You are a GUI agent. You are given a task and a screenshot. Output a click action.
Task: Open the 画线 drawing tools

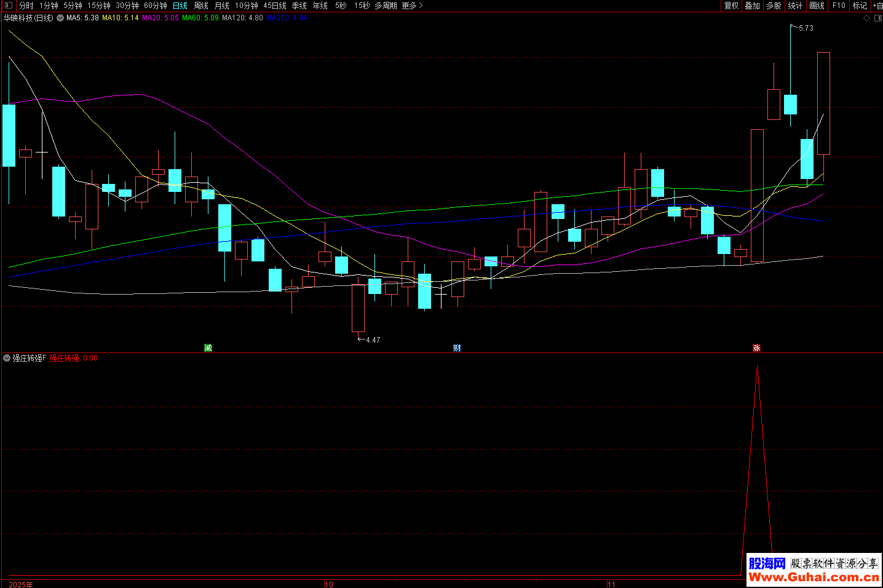click(817, 6)
